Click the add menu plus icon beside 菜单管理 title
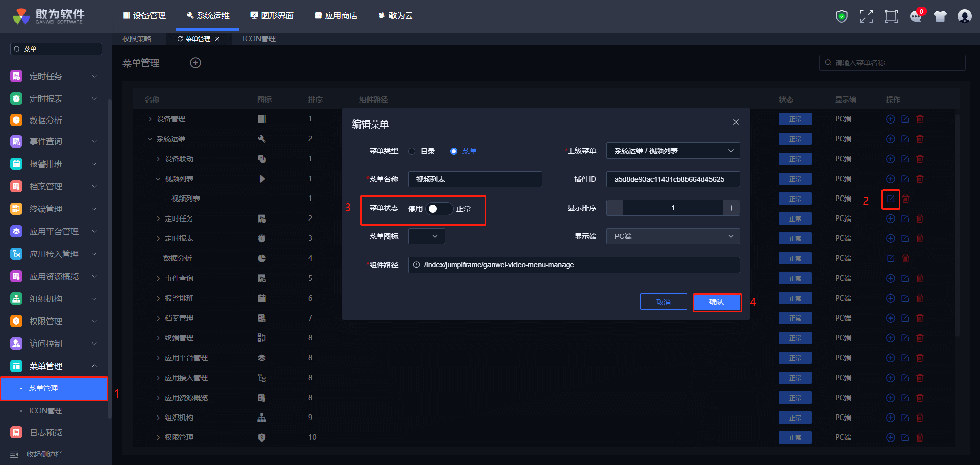The height and width of the screenshot is (465, 980). (195, 63)
